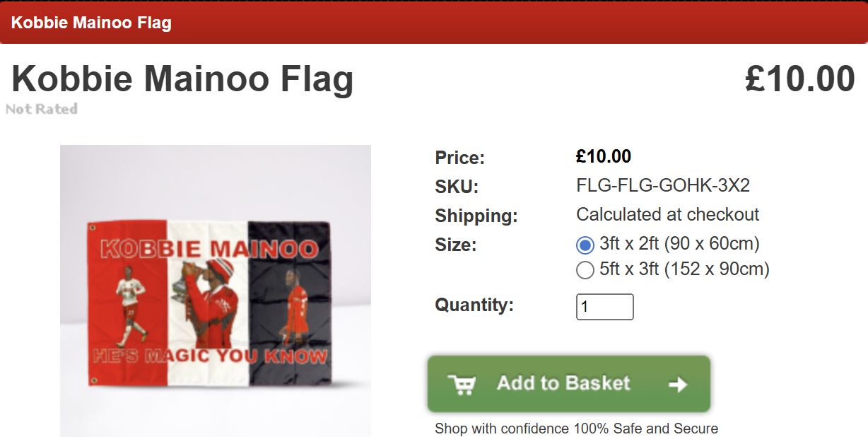Click the 'Calculated at checkout' shipping text
The width and height of the screenshot is (868, 437).
click(x=668, y=214)
